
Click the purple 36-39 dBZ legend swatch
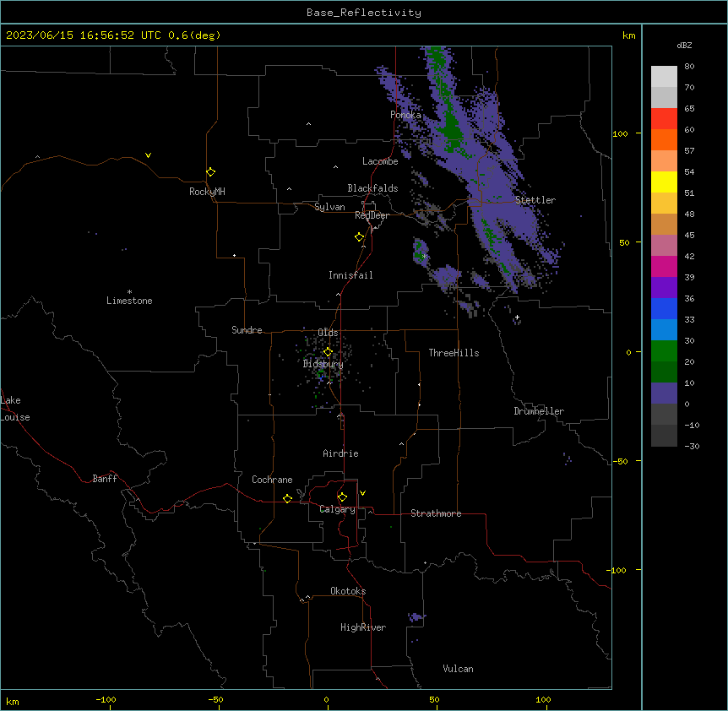(664, 287)
